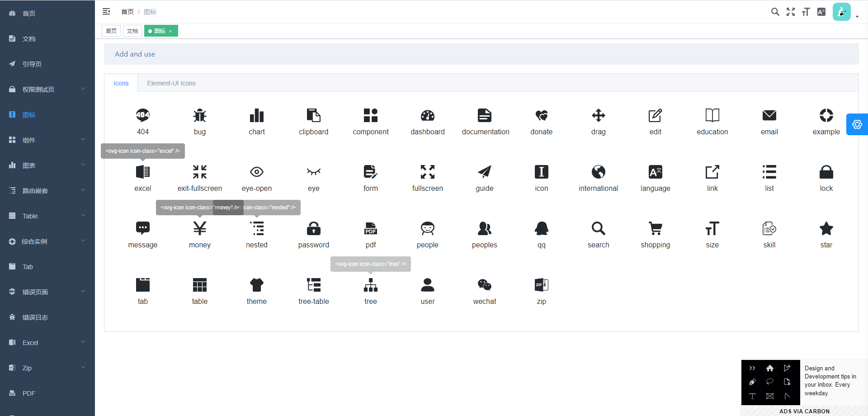Click the 404 icon
Screen dimensions: 868x416
click(x=143, y=115)
